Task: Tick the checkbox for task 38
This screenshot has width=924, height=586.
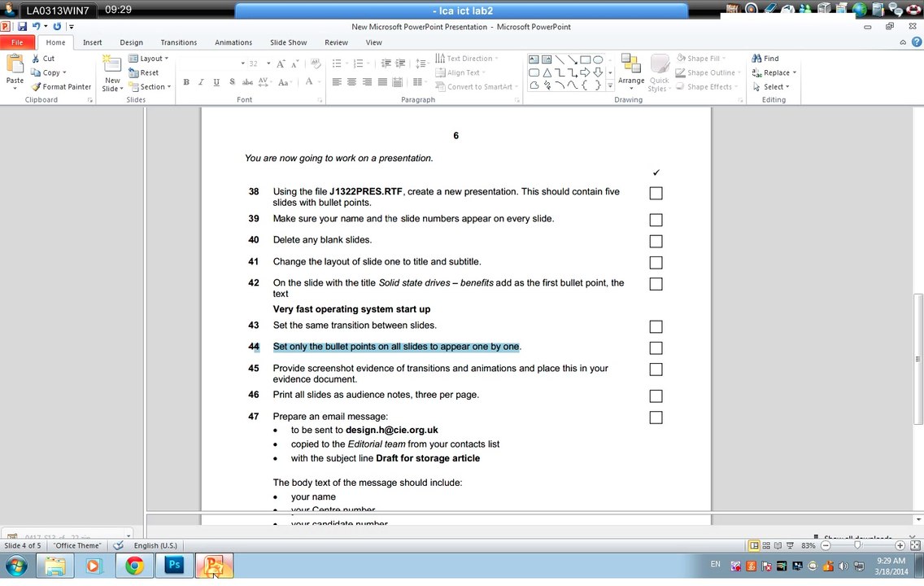Action: [x=656, y=194]
